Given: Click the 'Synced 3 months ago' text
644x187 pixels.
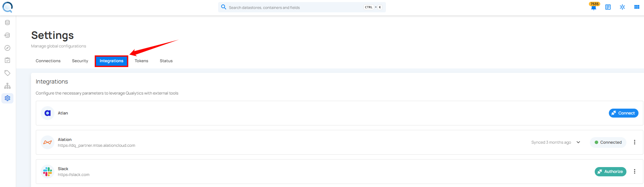Looking at the screenshot, I should pyautogui.click(x=551, y=142).
